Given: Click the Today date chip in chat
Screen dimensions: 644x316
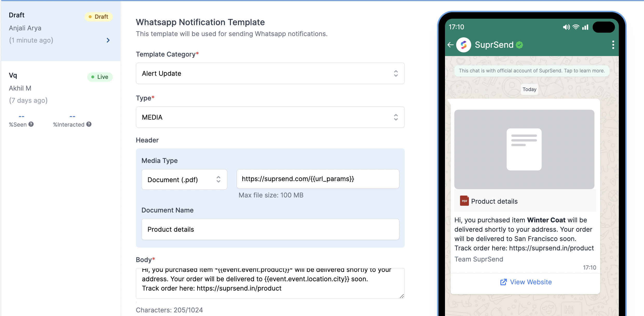Looking at the screenshot, I should click(x=529, y=90).
